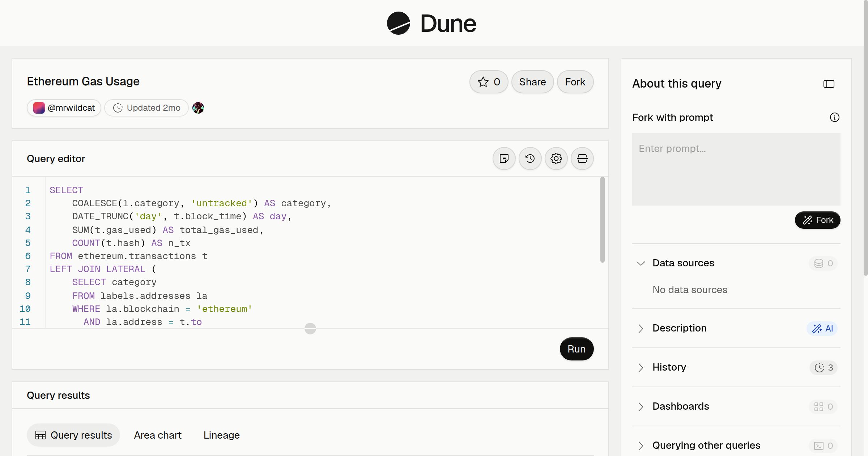The width and height of the screenshot is (868, 456).
Task: Collapse the Data sources section
Action: pyautogui.click(x=641, y=263)
